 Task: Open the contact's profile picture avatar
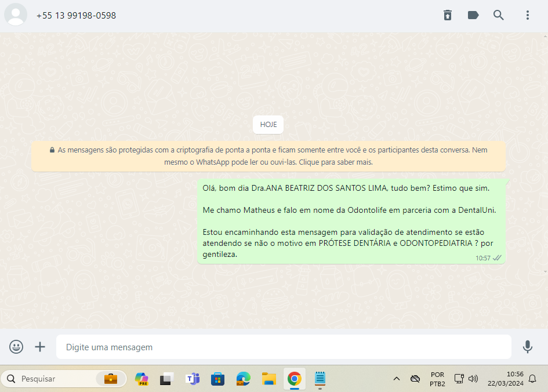(16, 14)
